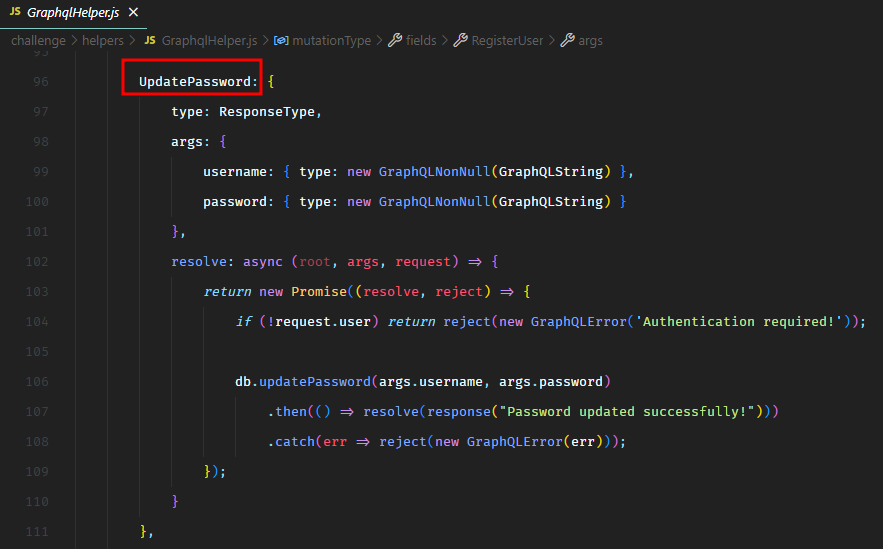Screen dimensions: 883x549
Task: Click the wrench icon beside fields
Action: point(395,41)
